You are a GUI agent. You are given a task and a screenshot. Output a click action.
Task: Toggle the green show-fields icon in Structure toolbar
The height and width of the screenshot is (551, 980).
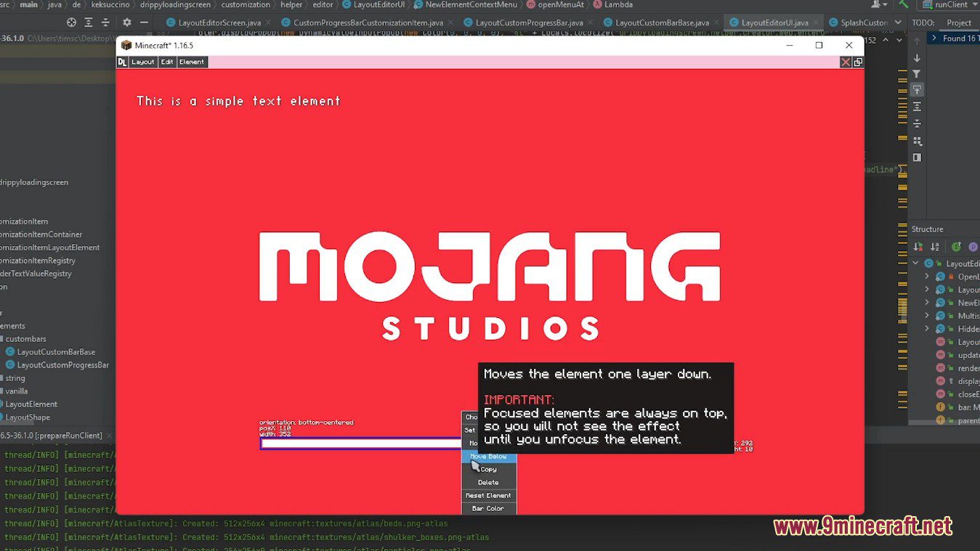pyautogui.click(x=956, y=248)
